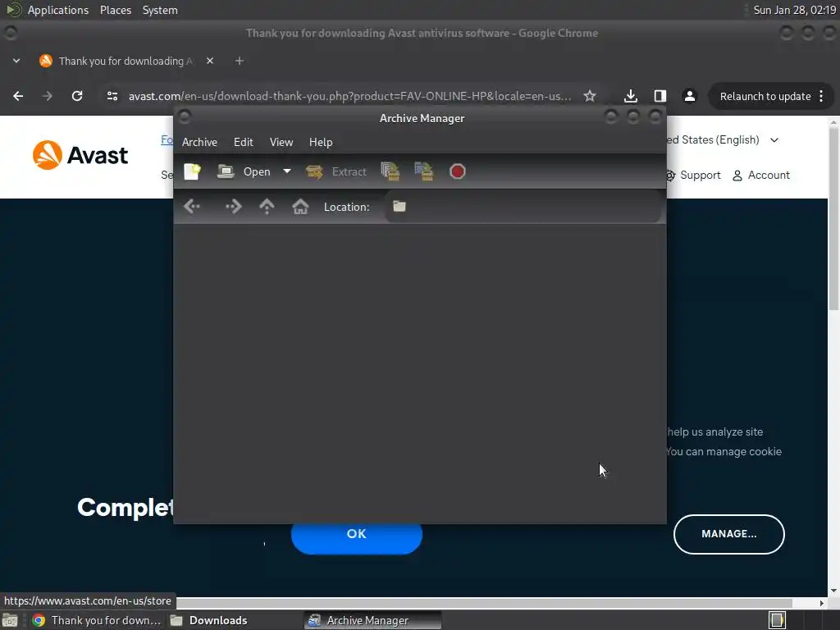Open Chrome three-dot menu

821,97
